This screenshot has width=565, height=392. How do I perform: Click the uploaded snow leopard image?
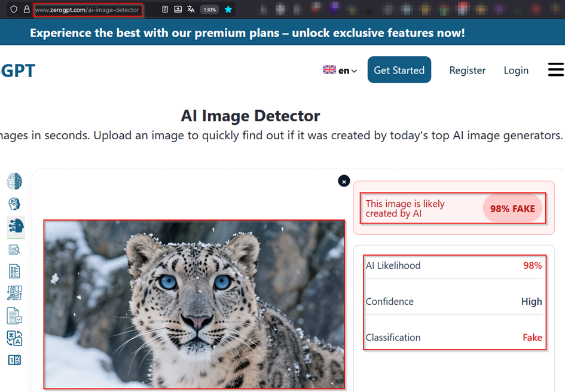[194, 304]
